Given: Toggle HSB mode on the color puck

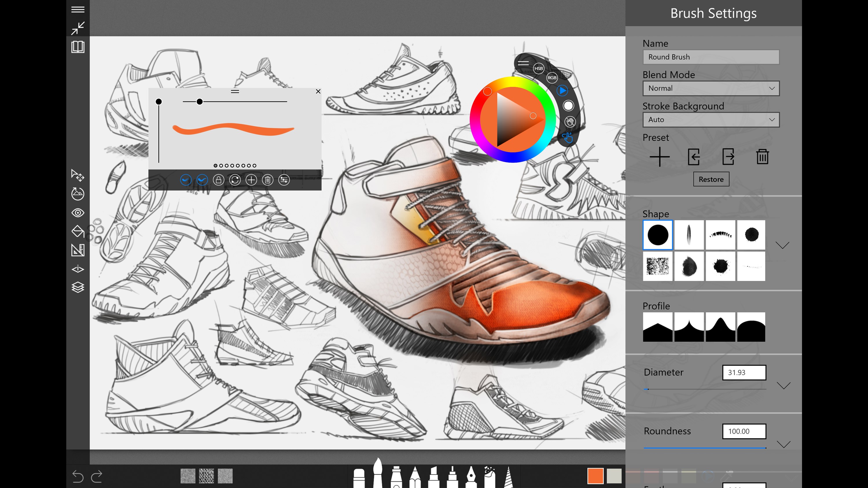Looking at the screenshot, I should [x=538, y=69].
